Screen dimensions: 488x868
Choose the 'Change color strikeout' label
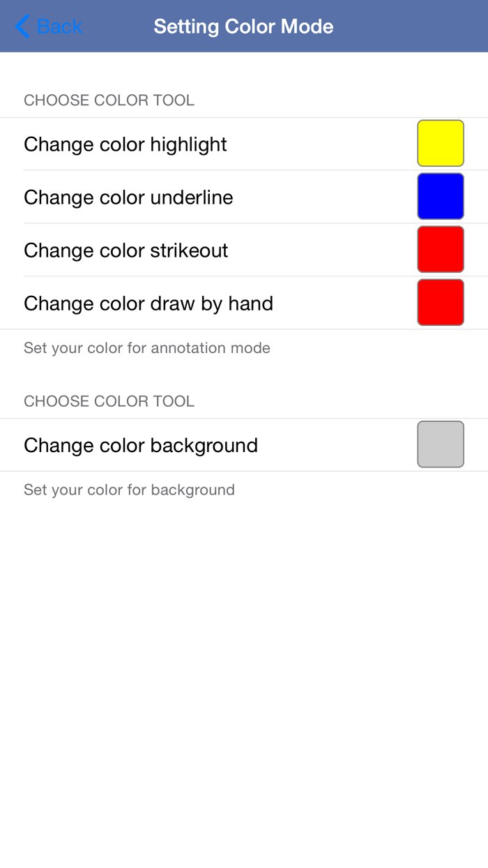[x=126, y=250]
